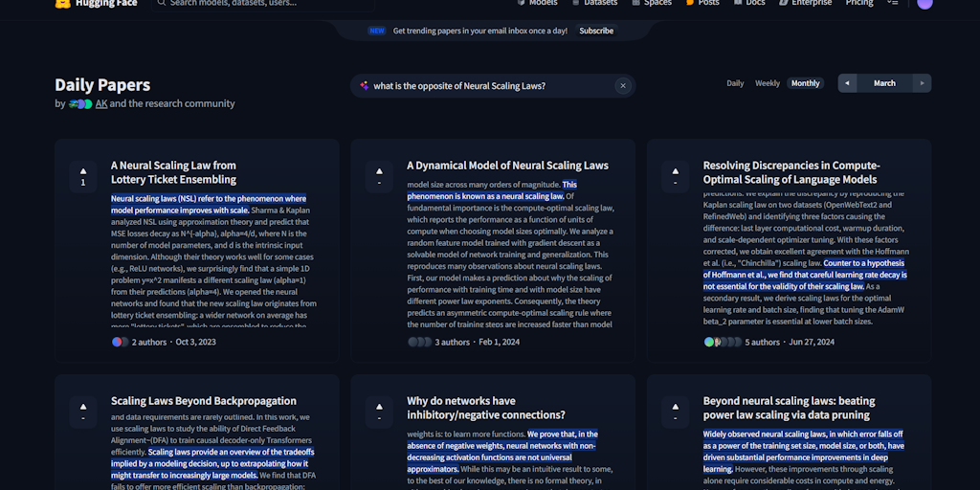This screenshot has width=980, height=490.
Task: Click highlighted 'Counter to a hypothesis of Hoffmann' snippet
Action: (805, 275)
